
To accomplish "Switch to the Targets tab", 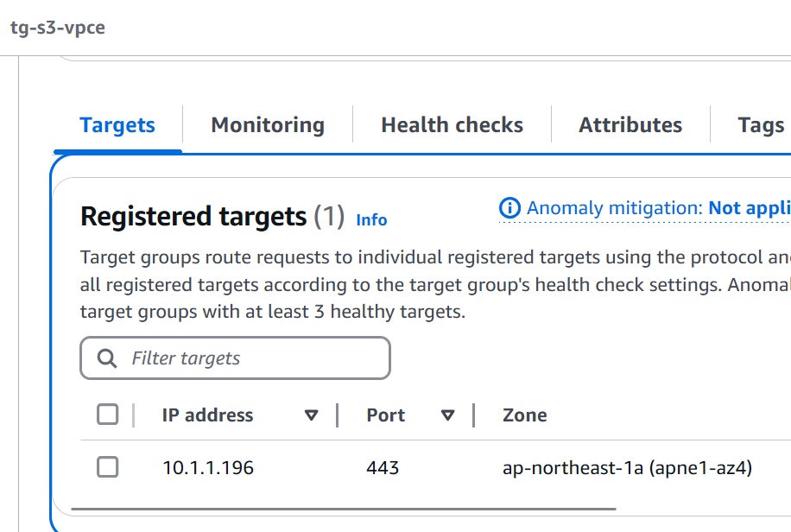I will pos(117,124).
